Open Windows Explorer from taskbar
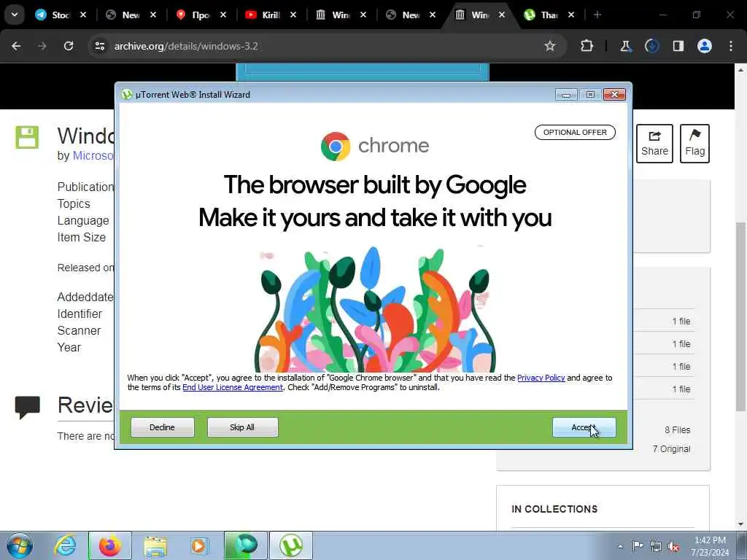Viewport: 747px width, 560px height. point(155,545)
